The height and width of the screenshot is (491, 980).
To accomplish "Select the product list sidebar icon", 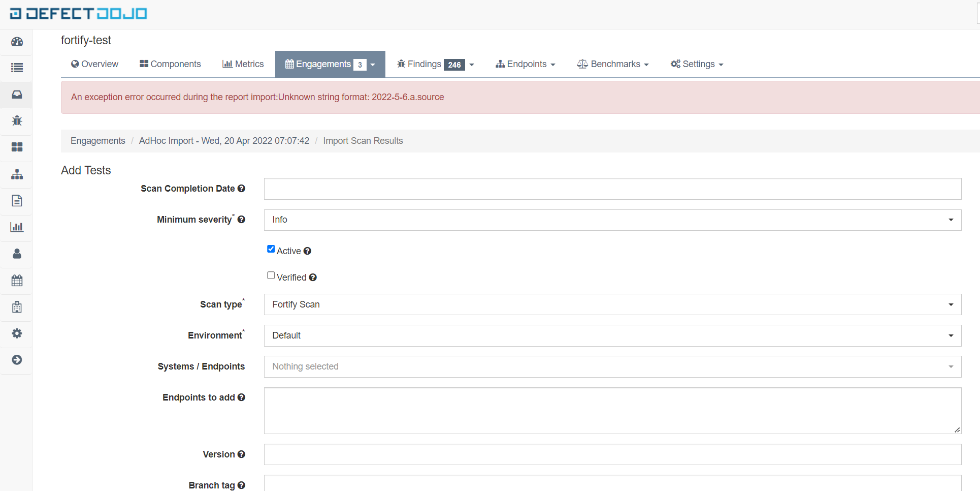I will pyautogui.click(x=17, y=68).
